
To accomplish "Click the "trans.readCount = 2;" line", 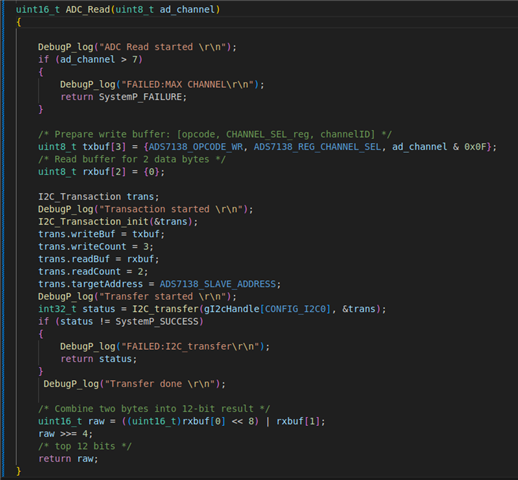I will coord(93,272).
